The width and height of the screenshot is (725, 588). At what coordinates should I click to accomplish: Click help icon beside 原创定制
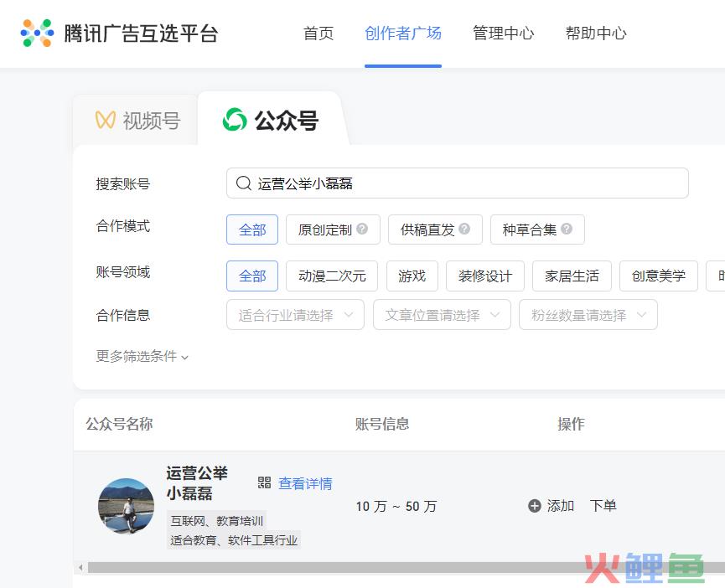click(x=362, y=229)
